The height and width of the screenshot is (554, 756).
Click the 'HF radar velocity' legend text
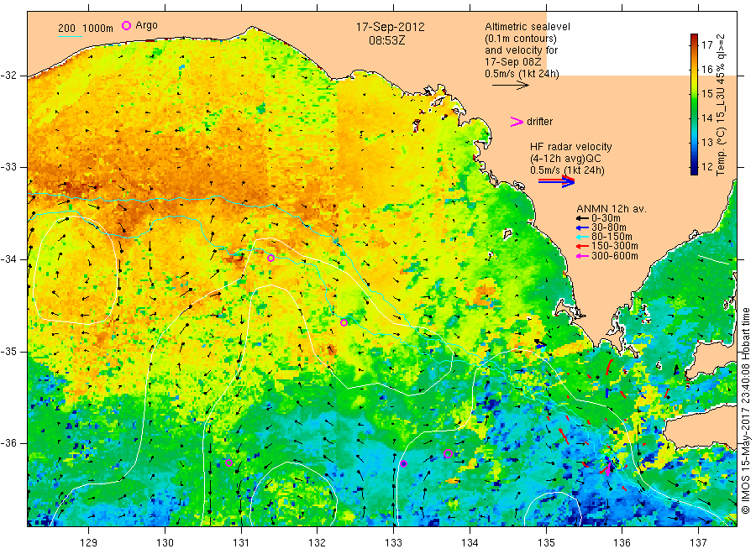coord(571,146)
